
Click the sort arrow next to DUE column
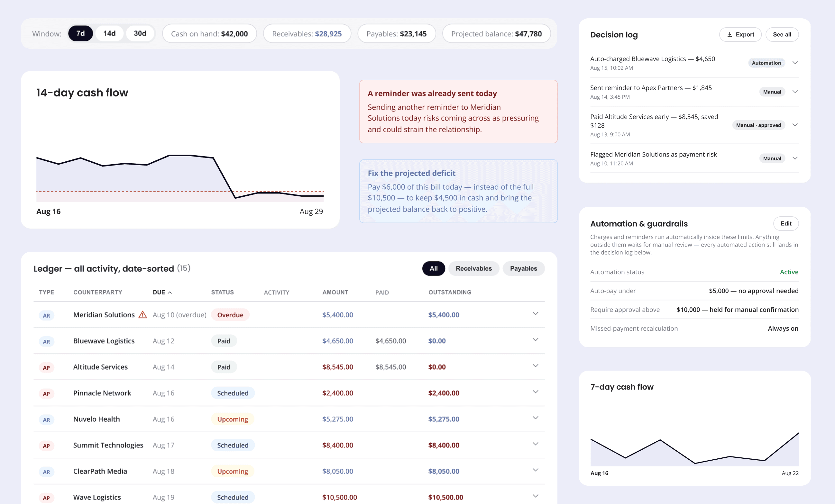point(170,292)
